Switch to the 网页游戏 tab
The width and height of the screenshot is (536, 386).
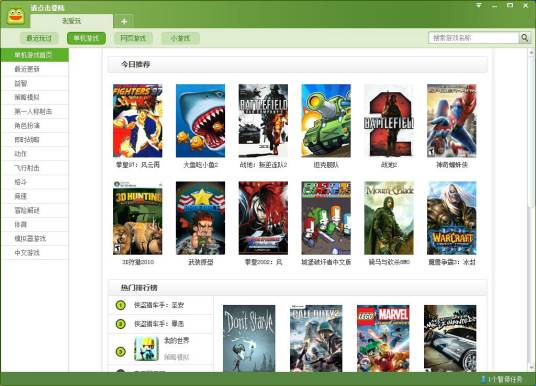click(133, 38)
